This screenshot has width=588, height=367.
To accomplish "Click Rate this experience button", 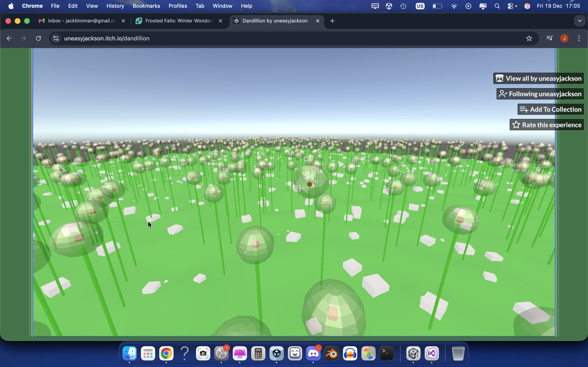I will (547, 125).
